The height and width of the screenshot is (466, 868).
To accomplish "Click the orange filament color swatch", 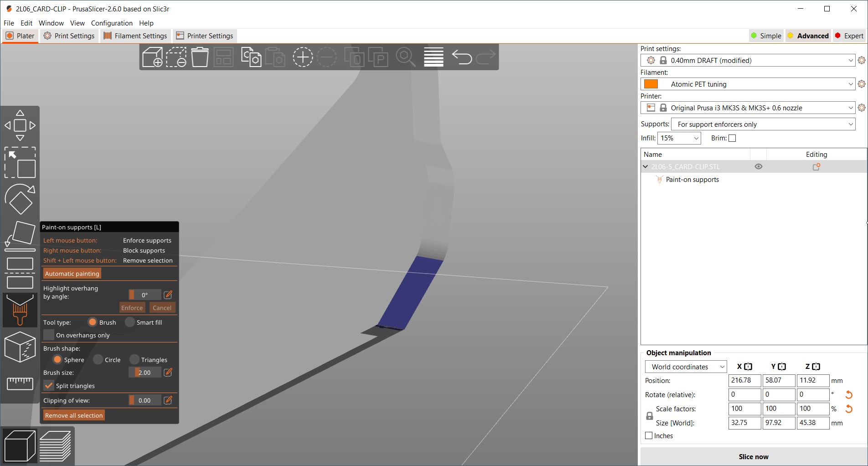I will (651, 84).
